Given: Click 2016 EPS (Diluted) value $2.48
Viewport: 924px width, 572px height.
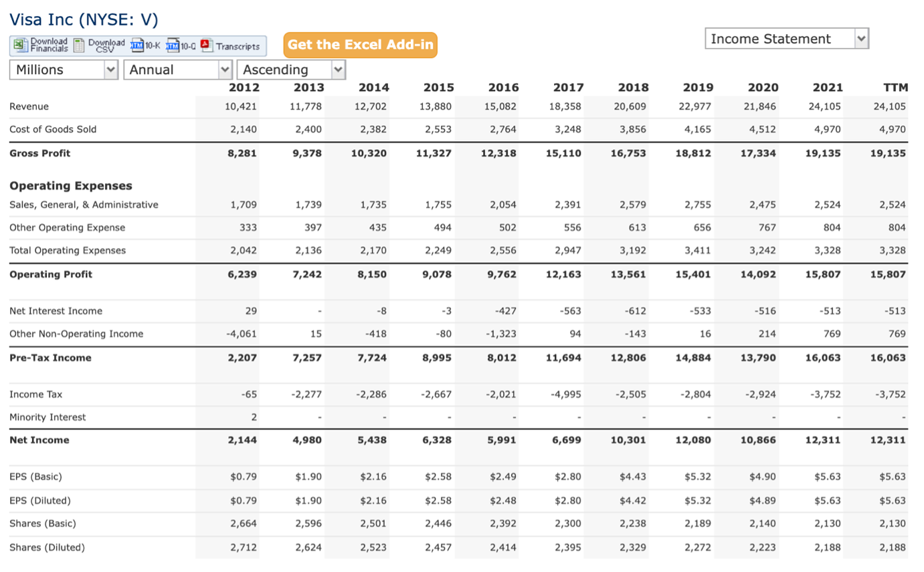Looking at the screenshot, I should [x=503, y=500].
